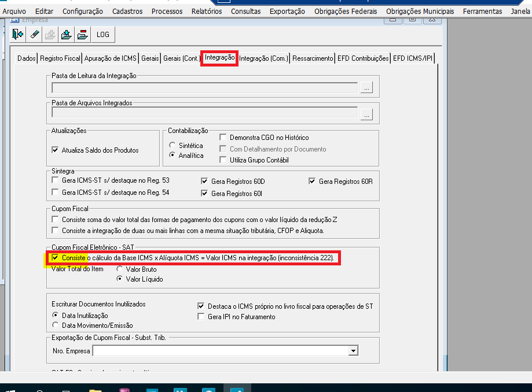Click the exit door icon in toolbar
This screenshot has height=392, width=532.
click(17, 35)
